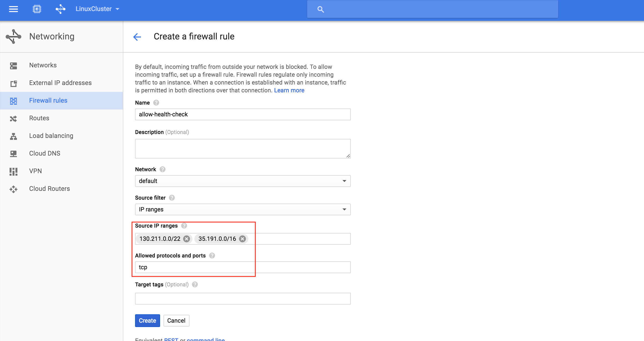644x341 pixels.
Task: Click the External IP addresses icon
Action: pos(13,84)
